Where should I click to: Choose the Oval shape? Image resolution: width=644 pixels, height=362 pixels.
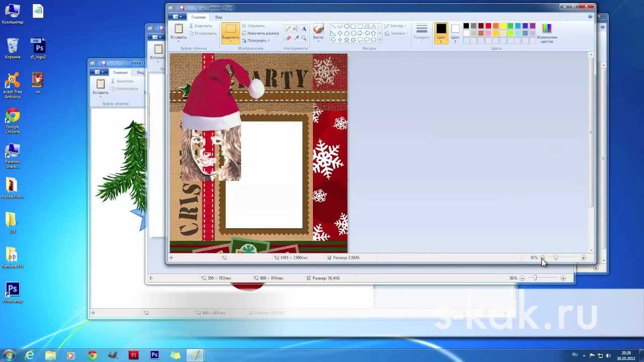pyautogui.click(x=347, y=26)
